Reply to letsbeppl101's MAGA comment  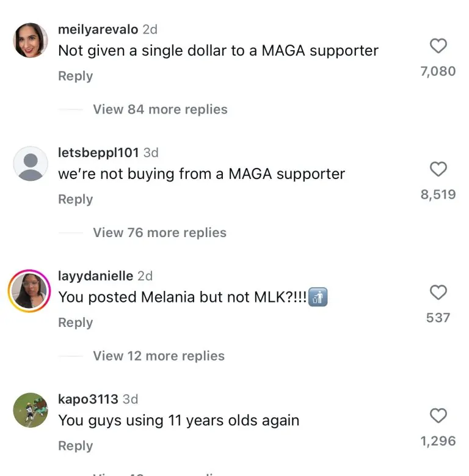[75, 200]
